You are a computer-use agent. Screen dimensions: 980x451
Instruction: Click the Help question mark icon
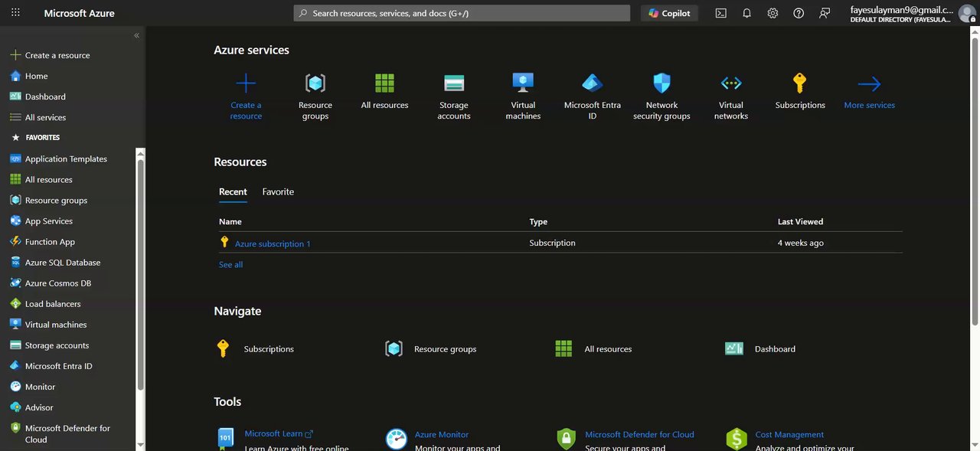pyautogui.click(x=799, y=13)
